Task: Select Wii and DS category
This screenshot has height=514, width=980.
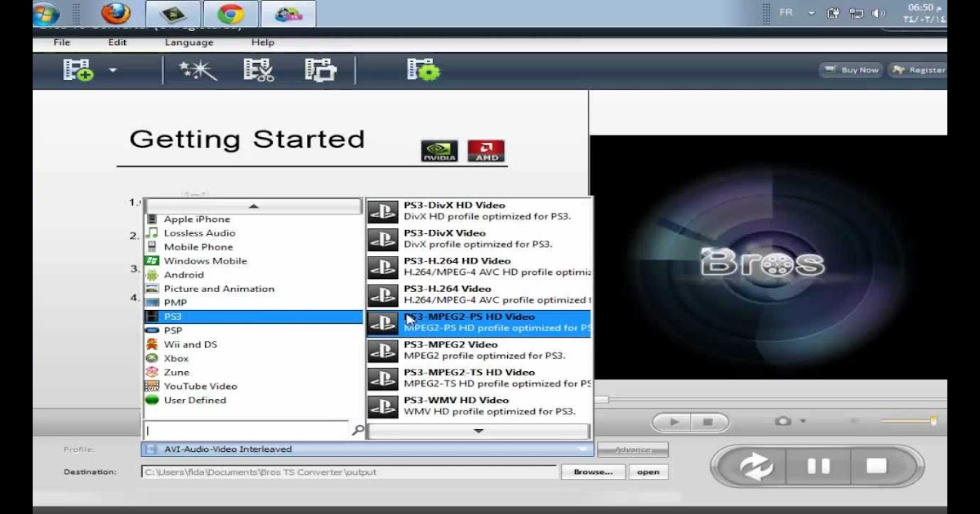Action: pyautogui.click(x=253, y=344)
